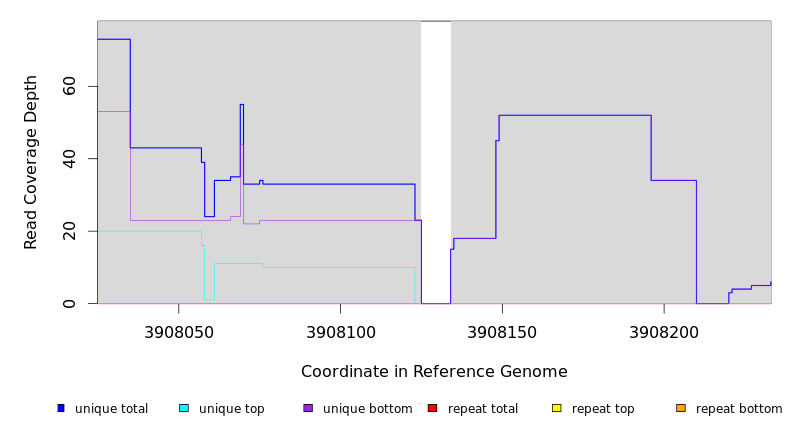The image size is (792, 432).
Task: Click the 'Read Coverage Depth' y-axis title
Action: [x=31, y=162]
